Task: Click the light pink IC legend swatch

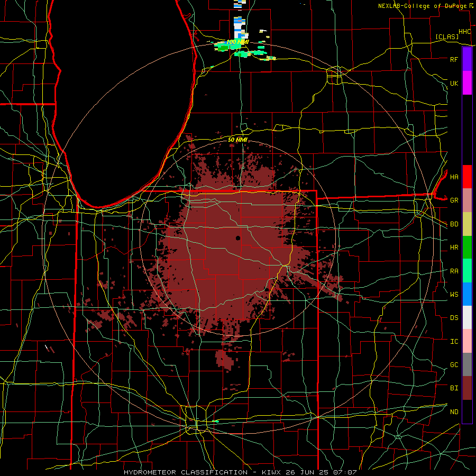Action: pyautogui.click(x=467, y=341)
